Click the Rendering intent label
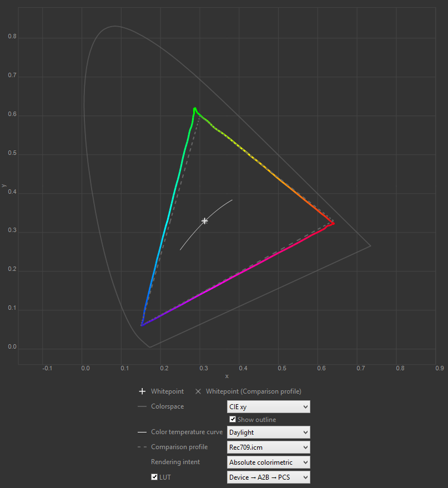448x488 pixels. [x=175, y=461]
